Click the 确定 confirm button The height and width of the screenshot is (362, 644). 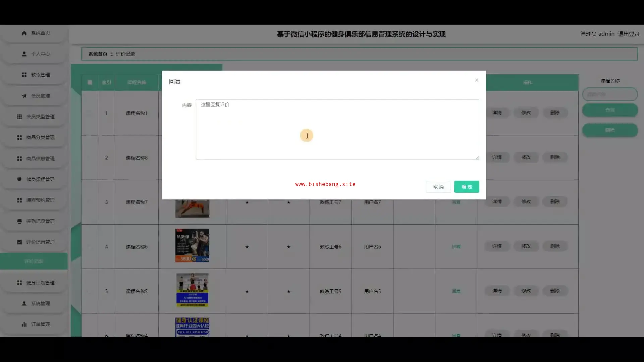[x=467, y=187]
